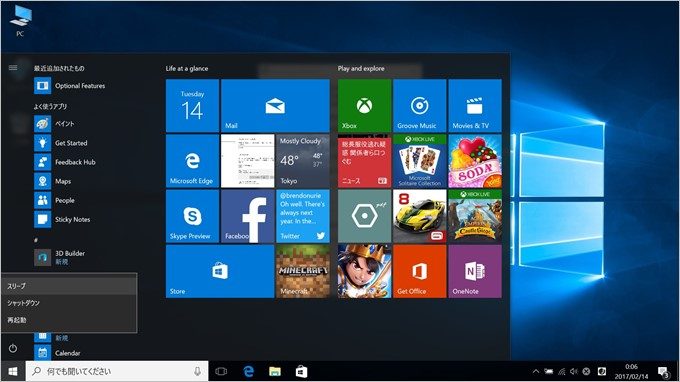Show hidden system tray icons
Image resolution: width=680 pixels, height=382 pixels.
pos(536,372)
